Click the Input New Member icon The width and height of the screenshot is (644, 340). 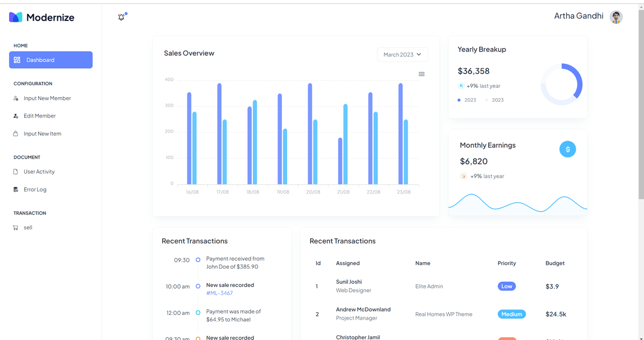click(x=16, y=99)
